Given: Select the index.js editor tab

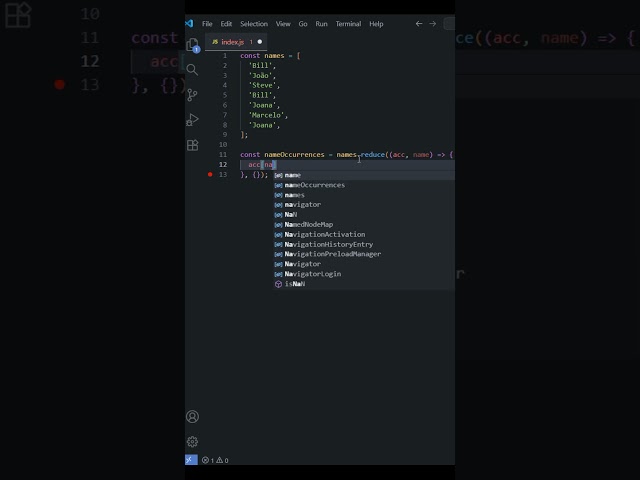Looking at the screenshot, I should [x=236, y=42].
